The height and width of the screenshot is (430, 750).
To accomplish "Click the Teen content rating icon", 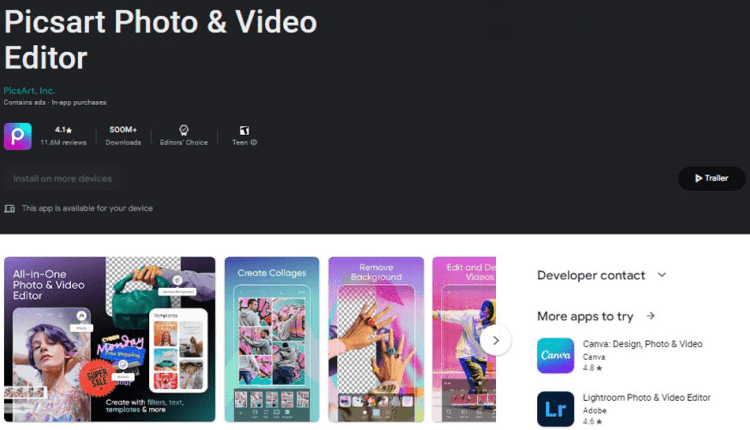I will pyautogui.click(x=244, y=130).
